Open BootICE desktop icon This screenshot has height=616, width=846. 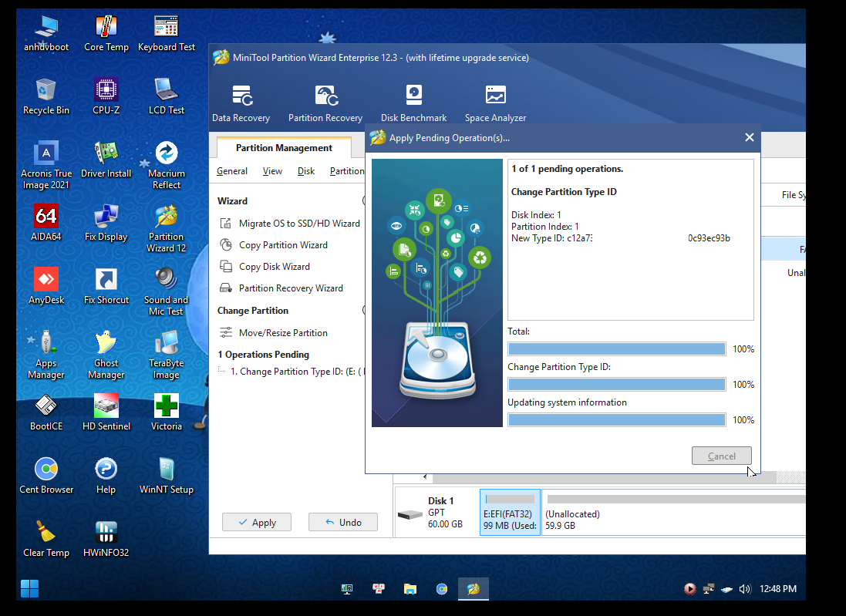coord(46,412)
